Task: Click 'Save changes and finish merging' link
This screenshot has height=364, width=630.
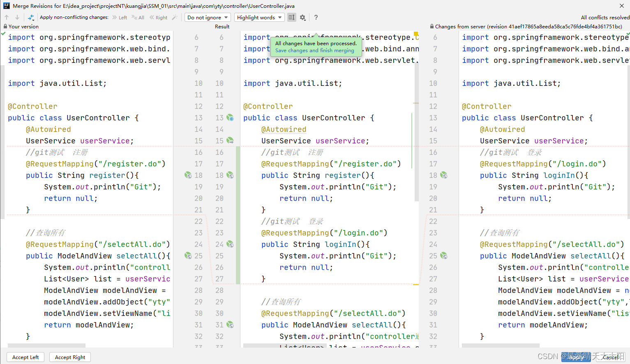Action: pyautogui.click(x=314, y=51)
